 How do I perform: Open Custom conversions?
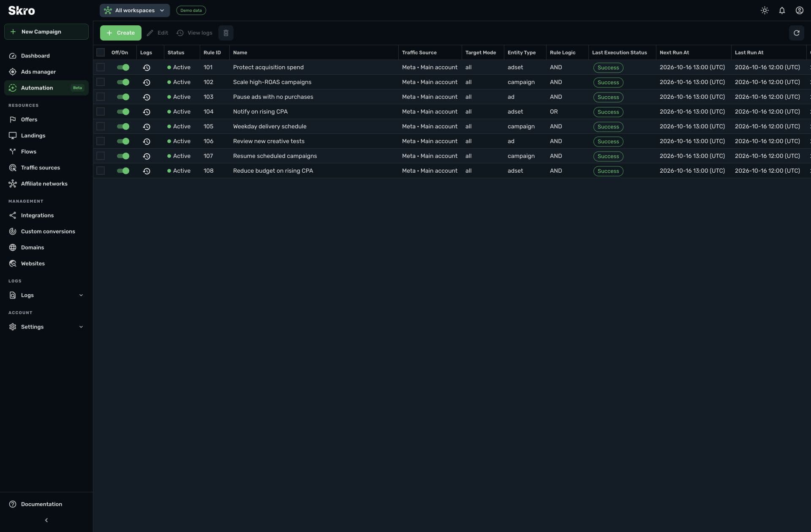tap(46, 231)
